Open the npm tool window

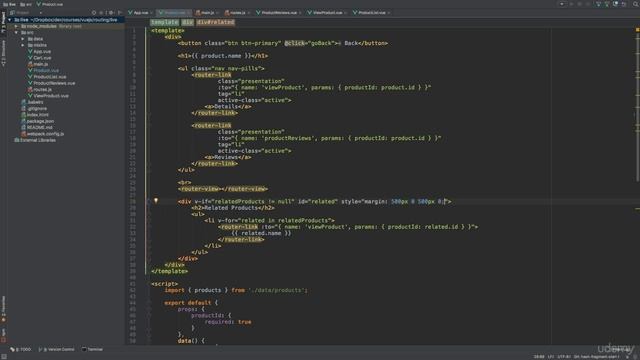(3, 335)
